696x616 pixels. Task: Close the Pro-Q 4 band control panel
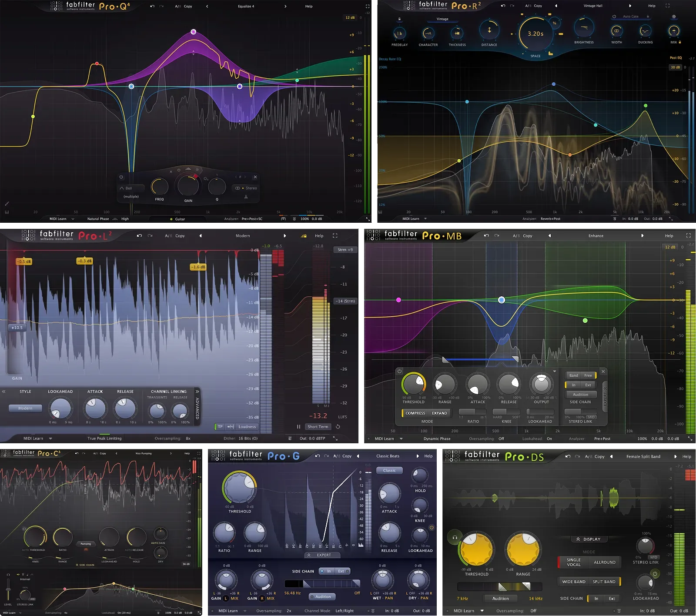tap(255, 177)
